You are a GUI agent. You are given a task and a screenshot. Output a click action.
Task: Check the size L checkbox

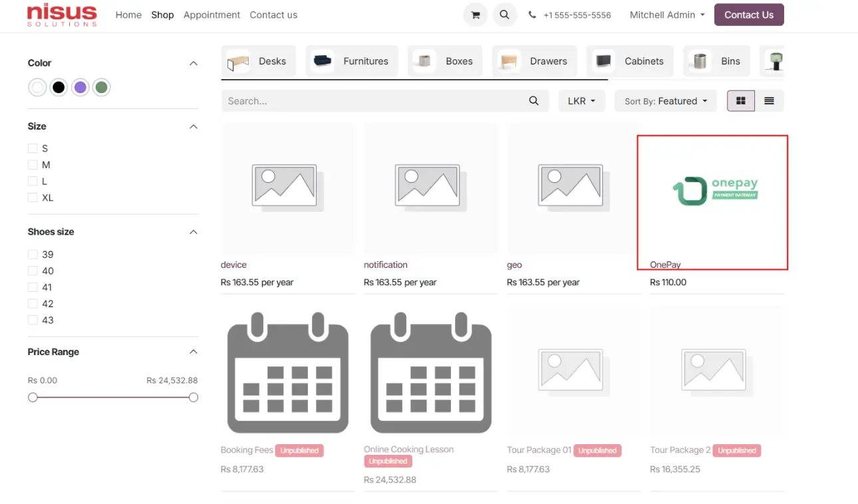tap(32, 181)
